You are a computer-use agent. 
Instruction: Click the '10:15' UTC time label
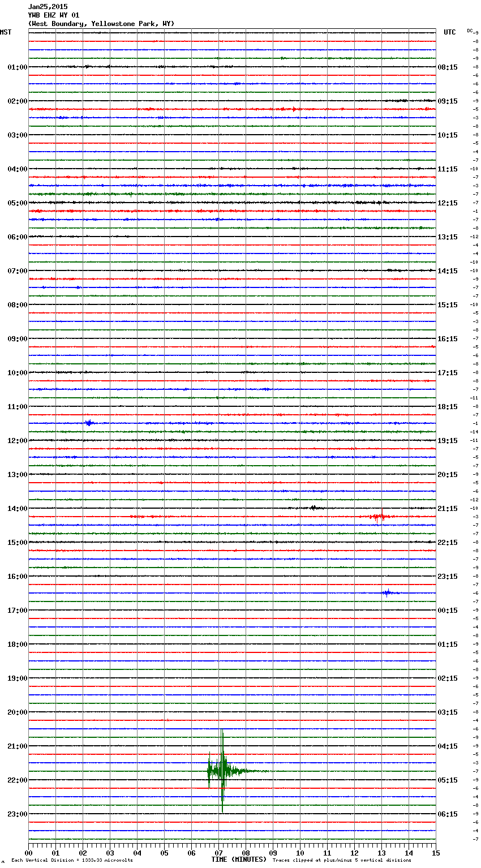click(448, 135)
